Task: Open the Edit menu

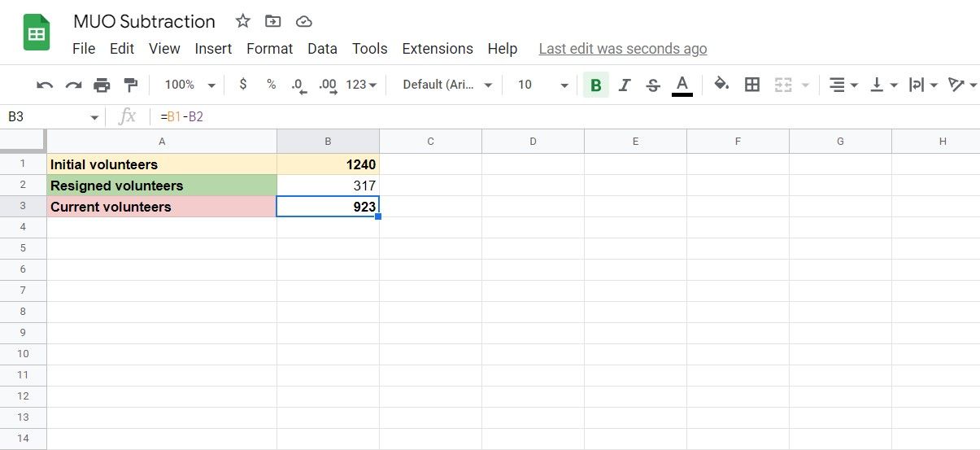Action: click(122, 49)
